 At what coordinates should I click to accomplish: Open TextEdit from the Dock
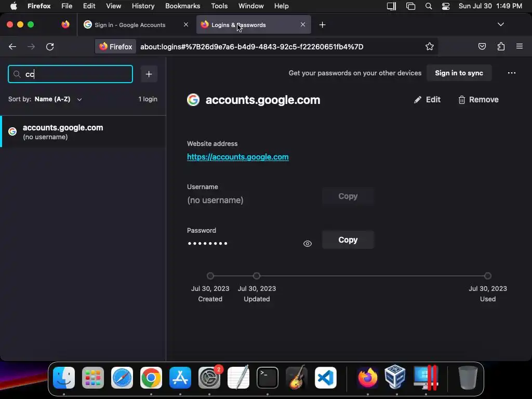238,378
